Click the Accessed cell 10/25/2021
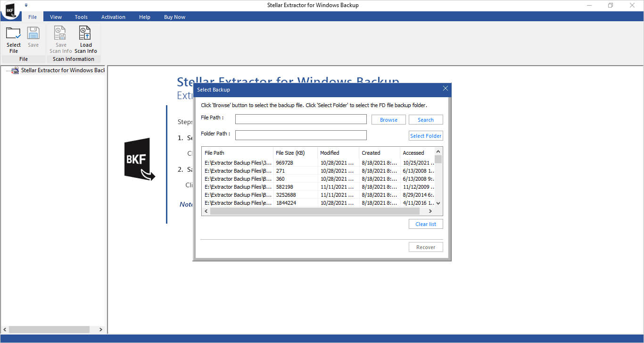Image resolution: width=644 pixels, height=343 pixels. coord(418,163)
